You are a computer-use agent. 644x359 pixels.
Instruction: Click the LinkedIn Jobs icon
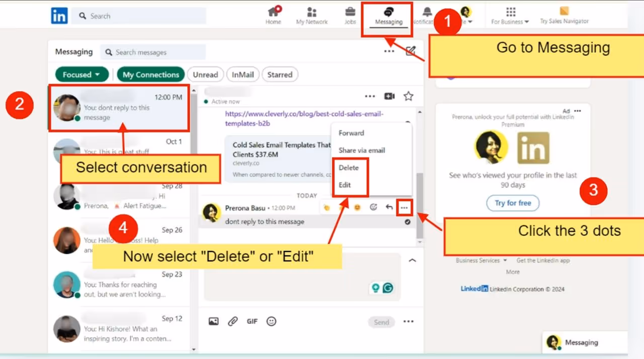(x=350, y=15)
